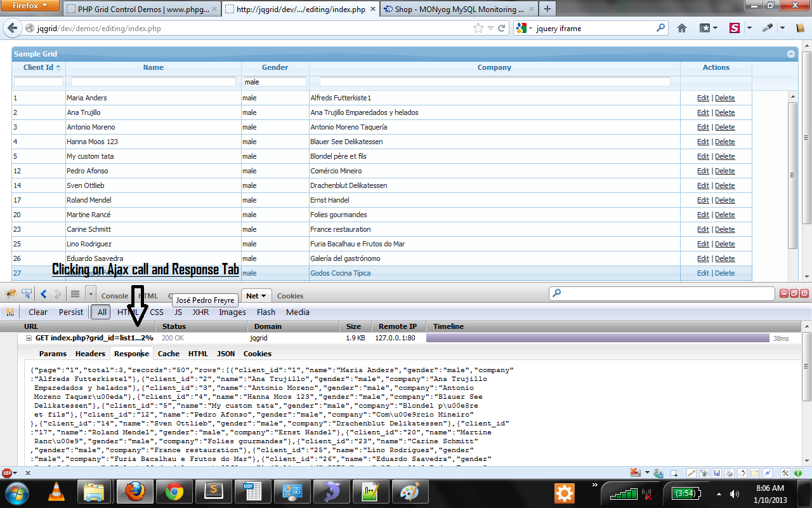812x508 pixels.
Task: Click the Gender filter input field
Action: pyautogui.click(x=275, y=82)
